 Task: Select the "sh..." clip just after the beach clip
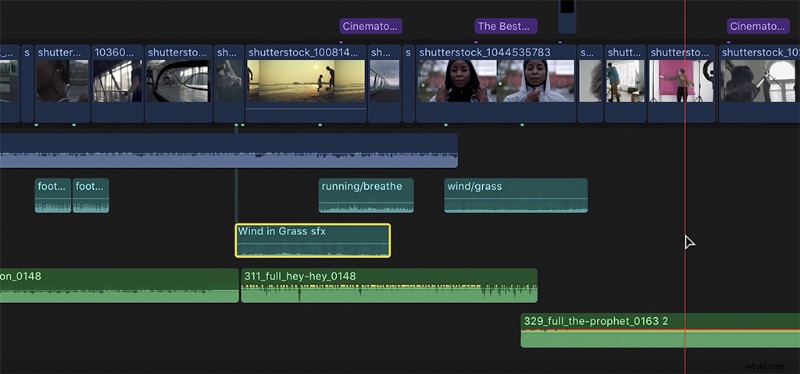[384, 84]
